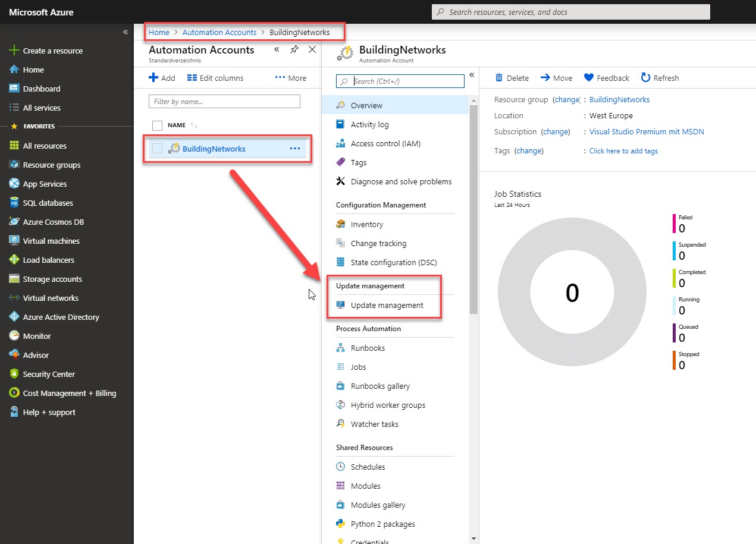Open State configuration (DSC)

(395, 262)
